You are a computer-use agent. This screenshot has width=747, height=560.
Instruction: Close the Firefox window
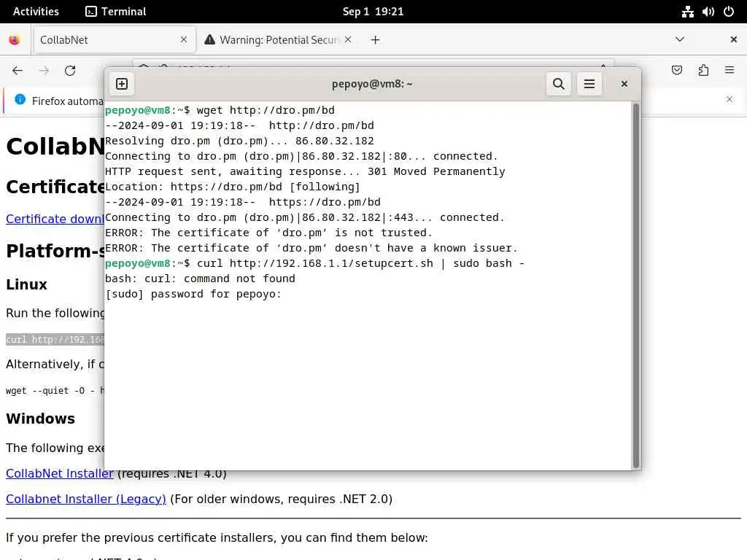(734, 39)
